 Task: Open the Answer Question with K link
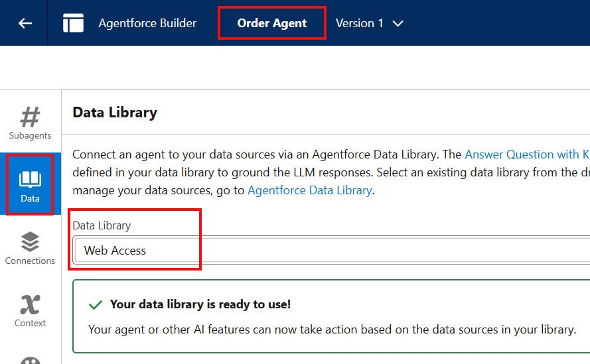click(x=527, y=154)
